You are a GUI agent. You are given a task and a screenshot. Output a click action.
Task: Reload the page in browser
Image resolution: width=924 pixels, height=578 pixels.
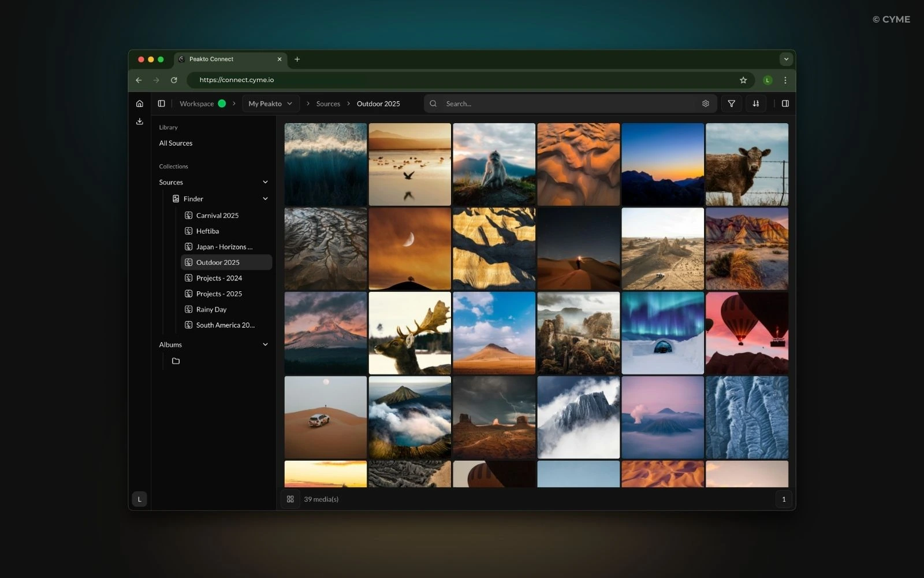tap(174, 80)
